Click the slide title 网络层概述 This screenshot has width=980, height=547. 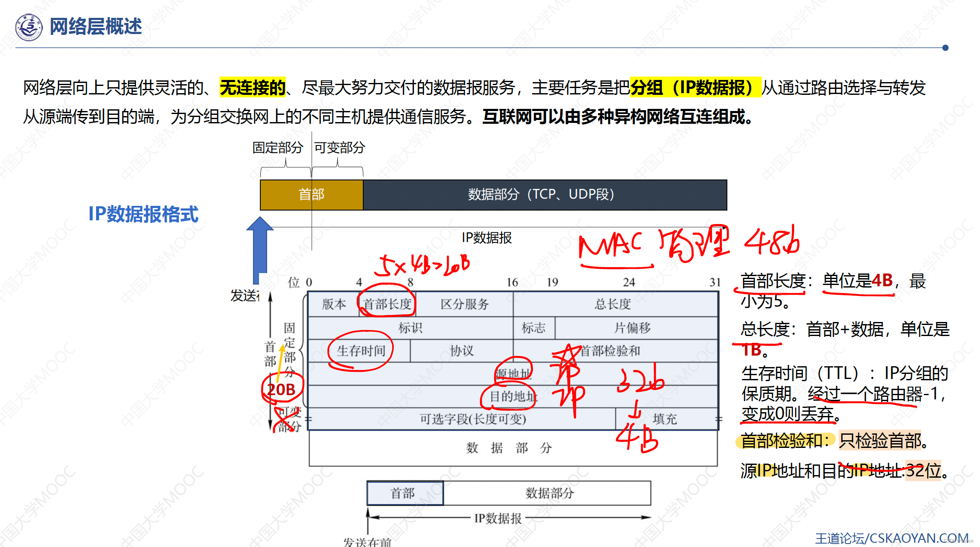96,26
